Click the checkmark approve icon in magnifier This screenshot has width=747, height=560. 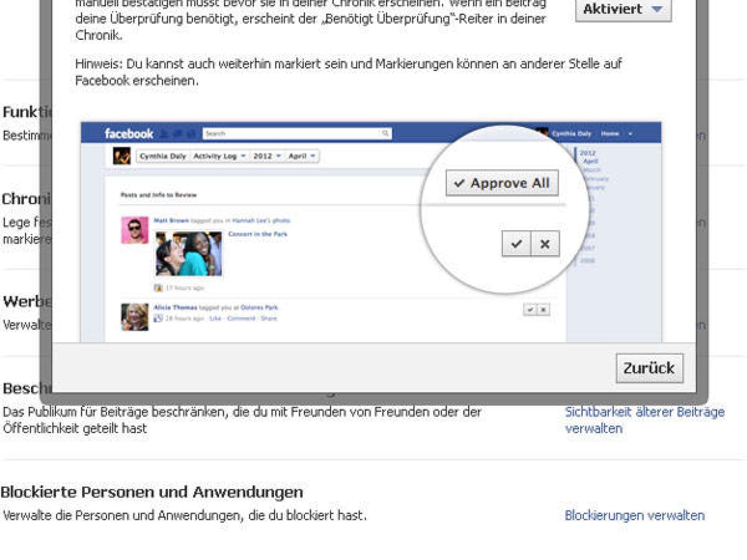[516, 244]
